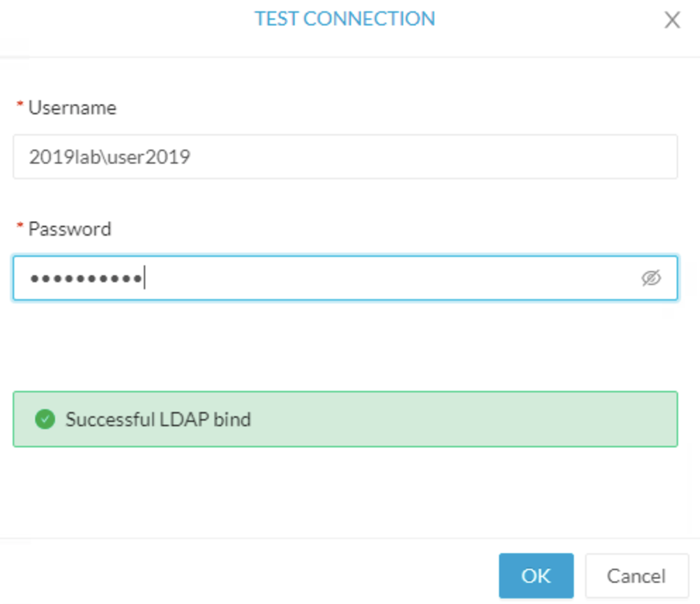Focus the Password input field
The image size is (700, 604).
coord(345,278)
